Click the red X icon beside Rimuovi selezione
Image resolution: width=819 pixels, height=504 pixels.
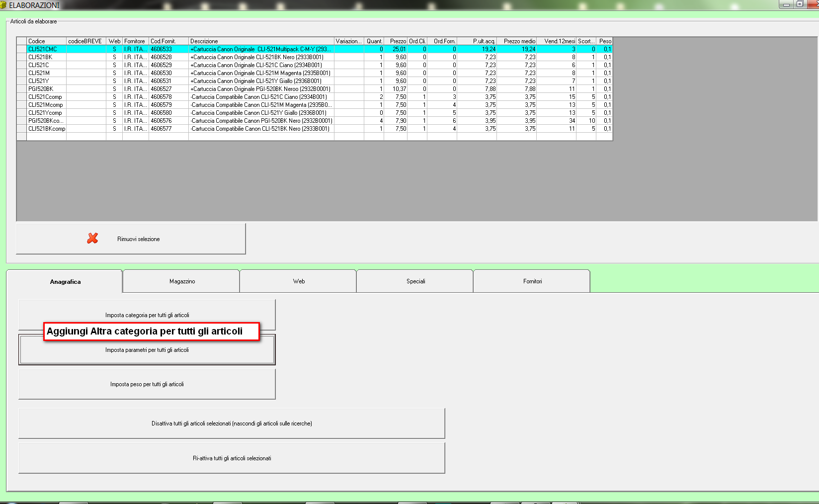[92, 239]
